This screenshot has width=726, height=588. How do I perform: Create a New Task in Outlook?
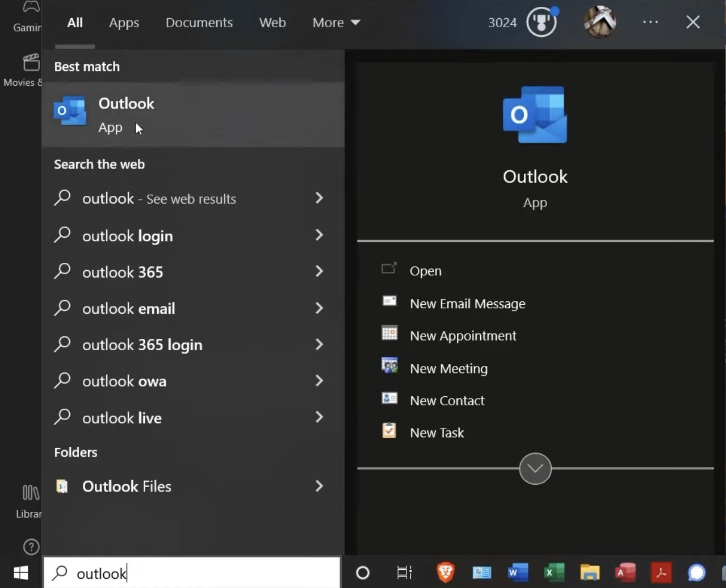[437, 432]
